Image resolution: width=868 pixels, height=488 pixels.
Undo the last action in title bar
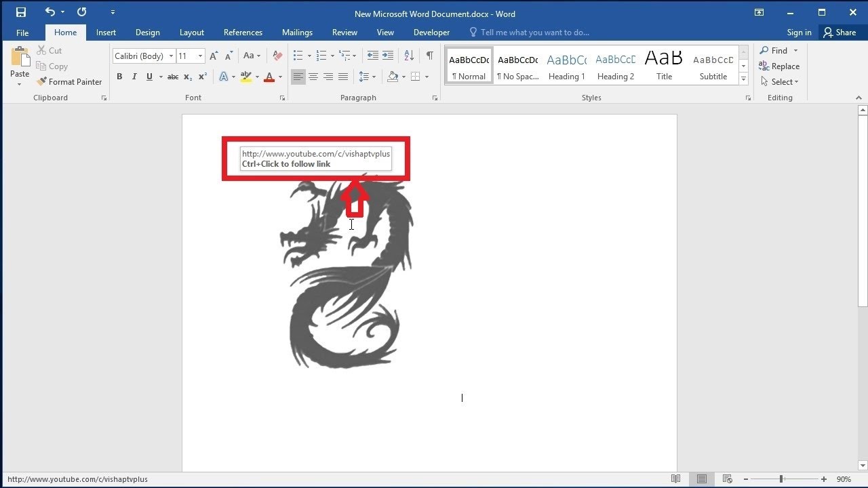50,12
